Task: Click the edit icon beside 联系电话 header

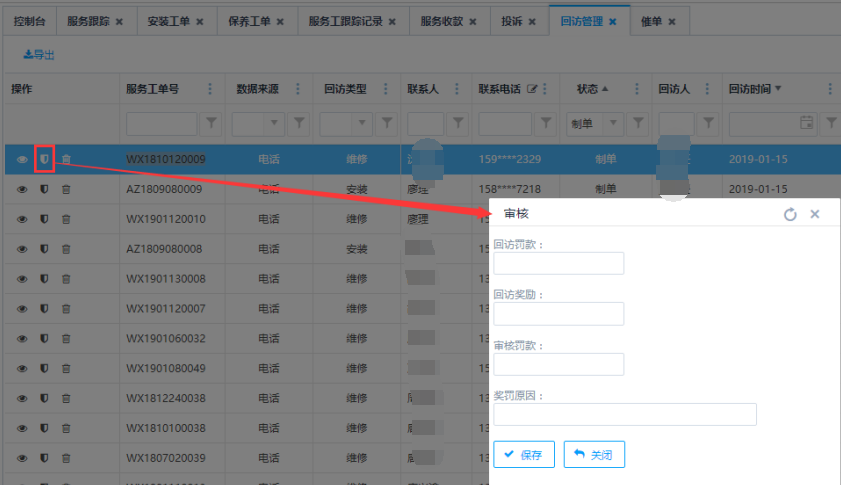Action: pos(532,89)
